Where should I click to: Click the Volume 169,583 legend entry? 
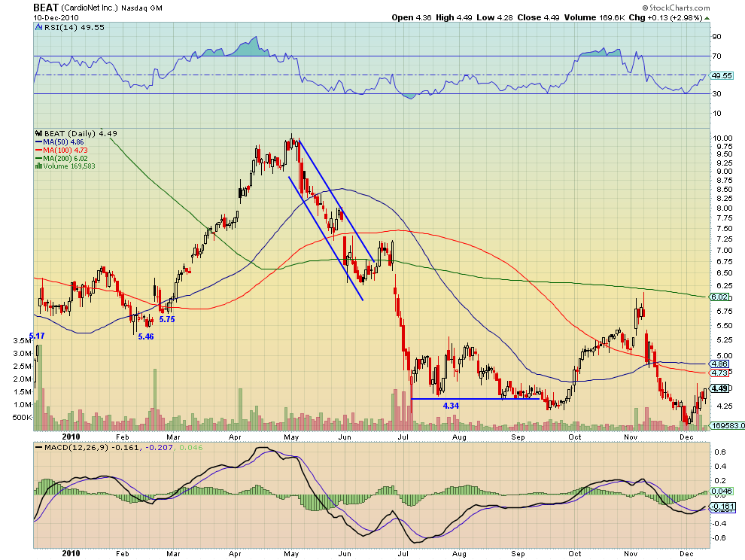pyautogui.click(x=69, y=166)
